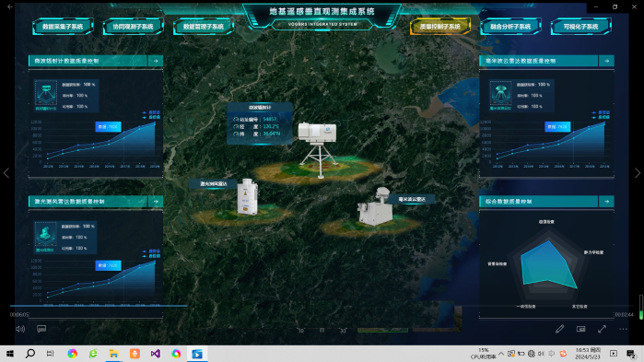This screenshot has width=644, height=362.
Task: Expand 微波辐射计数据质量控制 panel arrow
Action: 156,61
